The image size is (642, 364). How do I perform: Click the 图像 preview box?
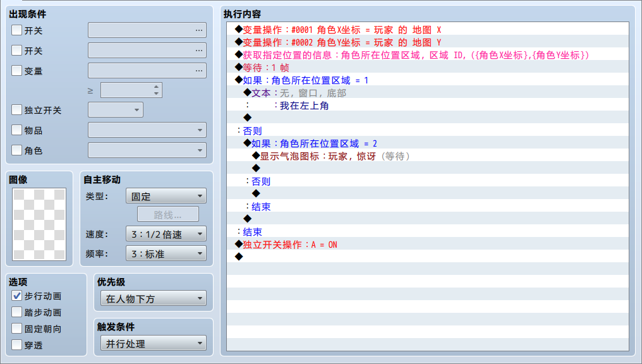(x=39, y=224)
